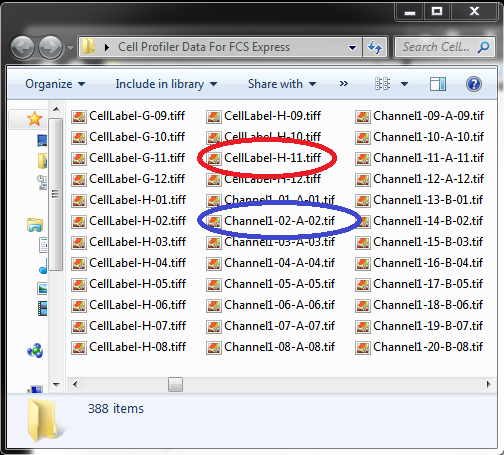Click the Forward navigation arrow
Image resolution: width=504 pixels, height=455 pixels.
pos(50,48)
